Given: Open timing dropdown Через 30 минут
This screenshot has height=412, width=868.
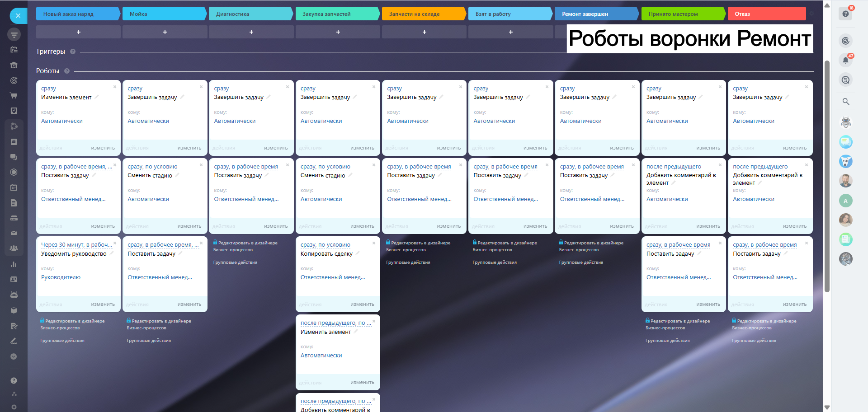Looking at the screenshot, I should tap(76, 245).
